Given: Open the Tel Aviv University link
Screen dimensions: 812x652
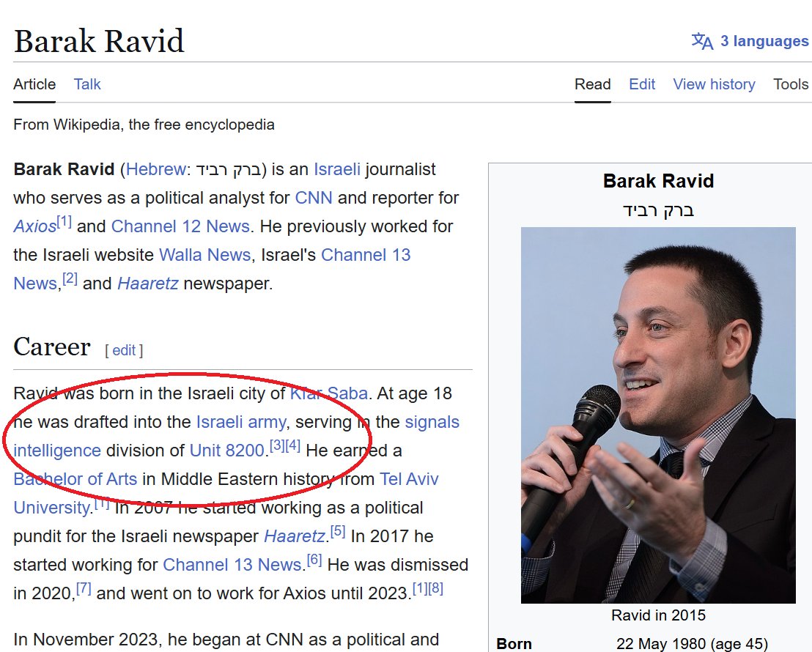Looking at the screenshot, I should pos(409,479).
